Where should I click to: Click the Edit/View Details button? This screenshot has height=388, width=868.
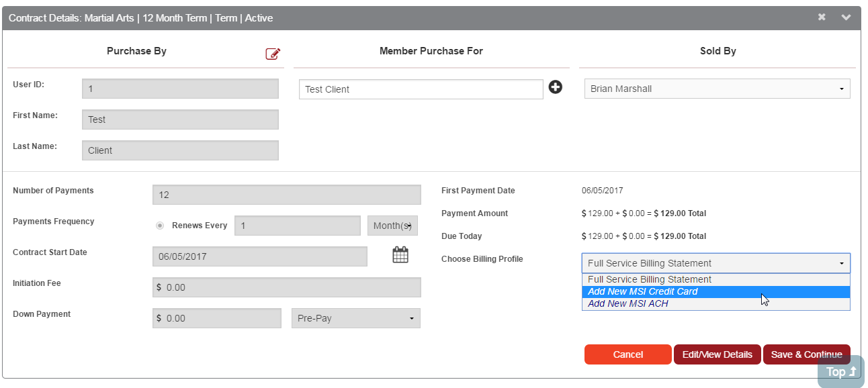717,354
